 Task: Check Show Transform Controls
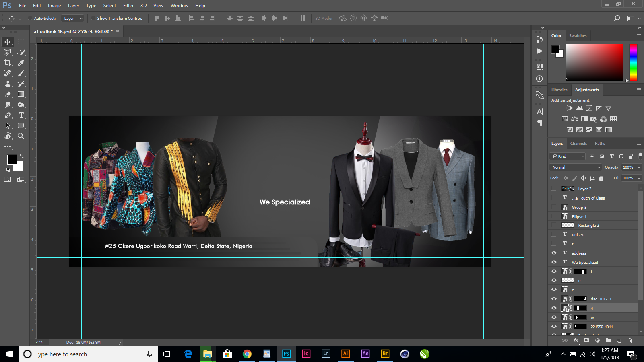(x=93, y=18)
